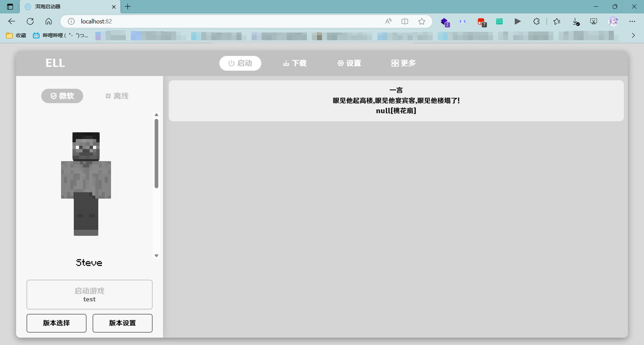Image resolution: width=644 pixels, height=345 pixels.
Task: Switch to the 下载 download tab
Action: [x=295, y=63]
